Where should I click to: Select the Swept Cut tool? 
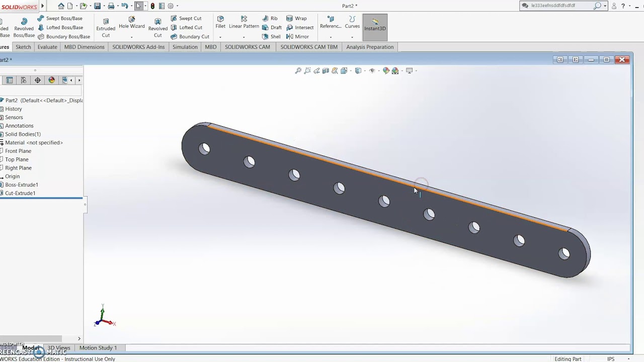point(186,19)
